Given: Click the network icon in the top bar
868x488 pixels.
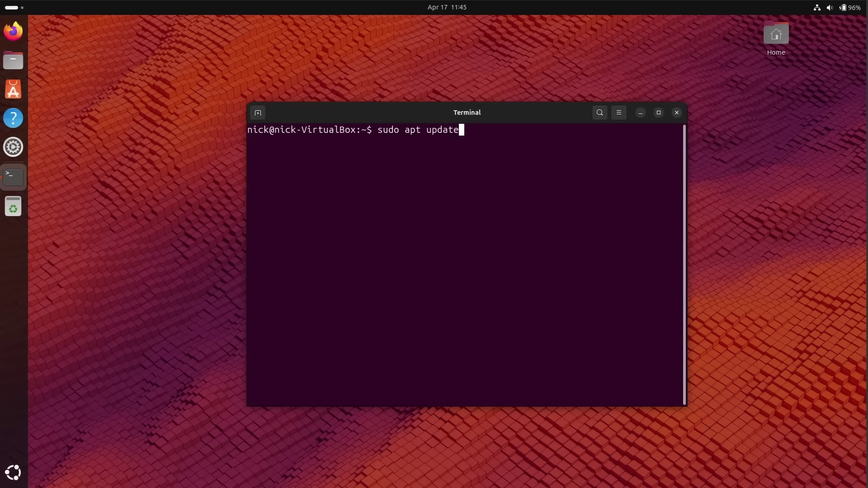Looking at the screenshot, I should pos(816,8).
